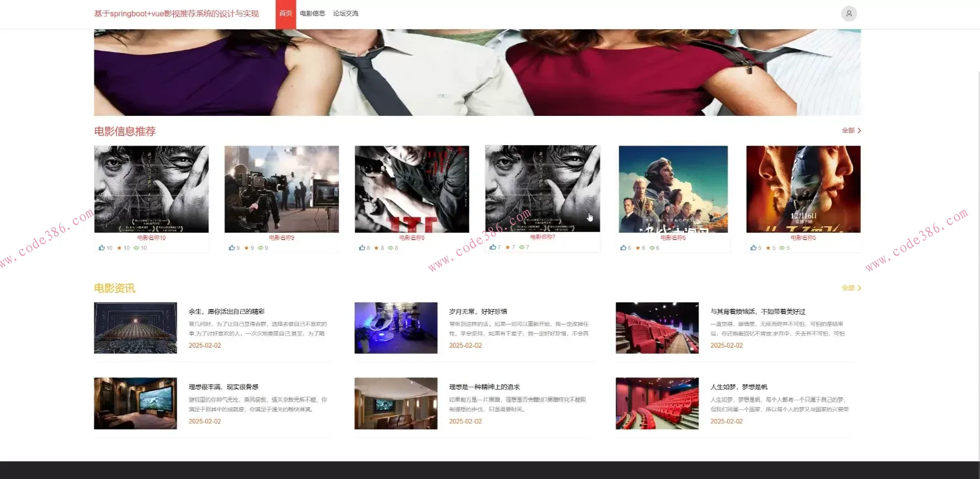Click the top carousel banner image

pos(477,72)
